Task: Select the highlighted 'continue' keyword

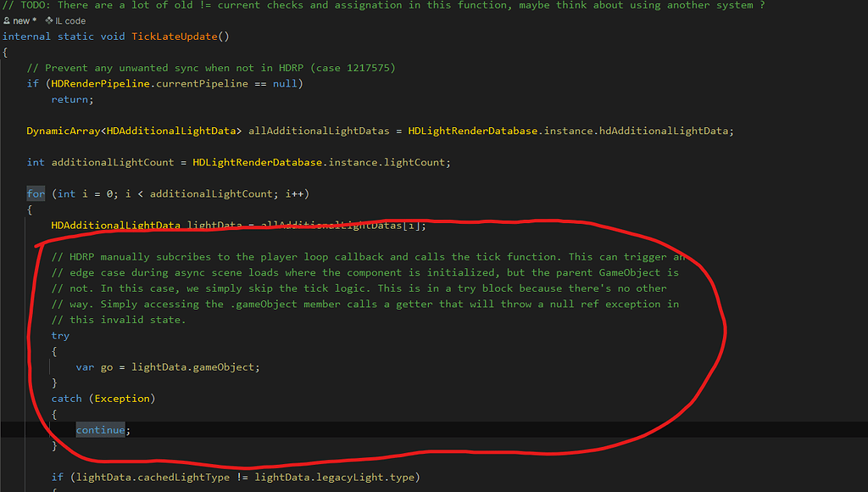Action: click(99, 429)
